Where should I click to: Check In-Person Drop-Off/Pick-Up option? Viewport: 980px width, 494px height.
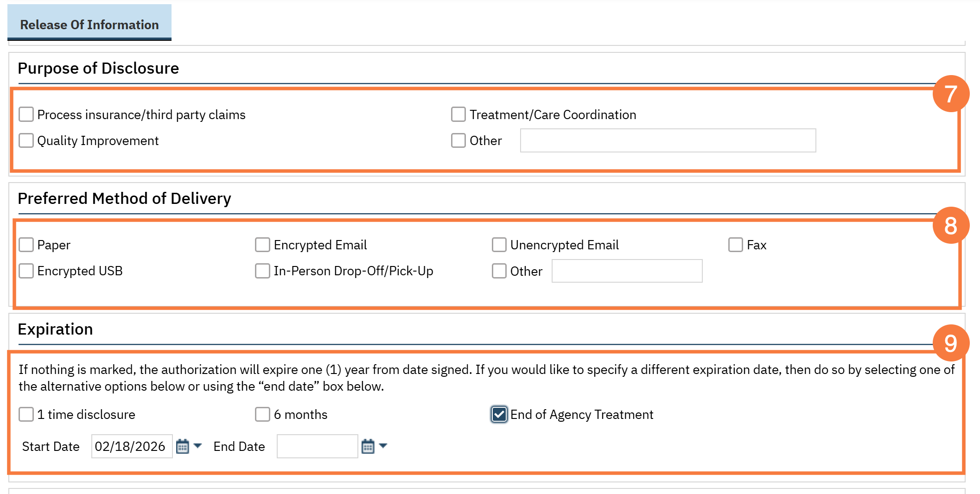coord(263,271)
